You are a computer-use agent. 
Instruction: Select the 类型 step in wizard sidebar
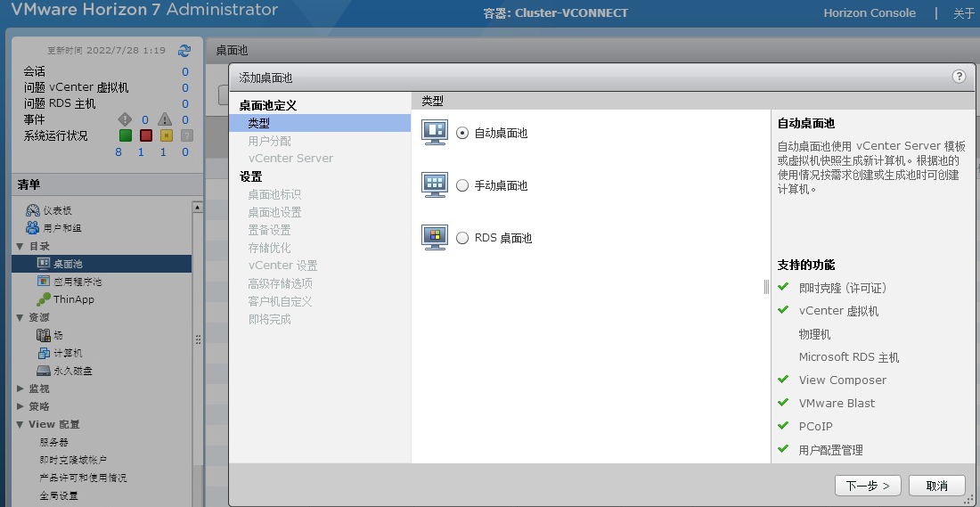[320, 123]
